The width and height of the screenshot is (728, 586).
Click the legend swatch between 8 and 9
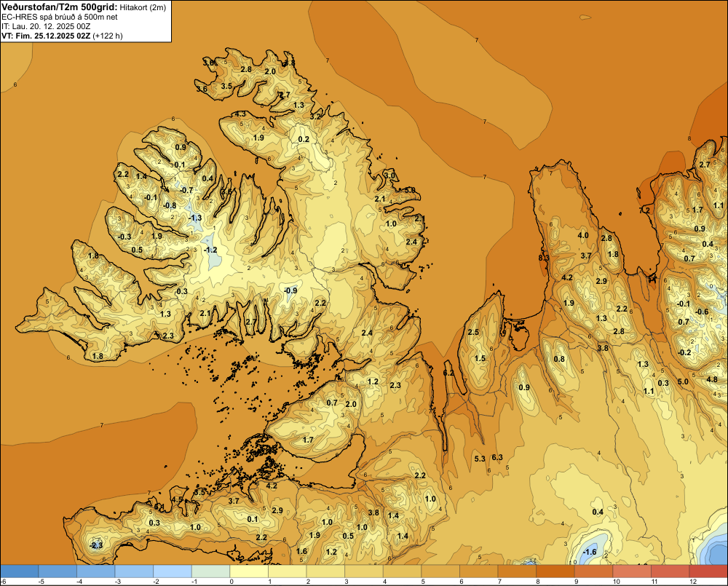[555, 571]
